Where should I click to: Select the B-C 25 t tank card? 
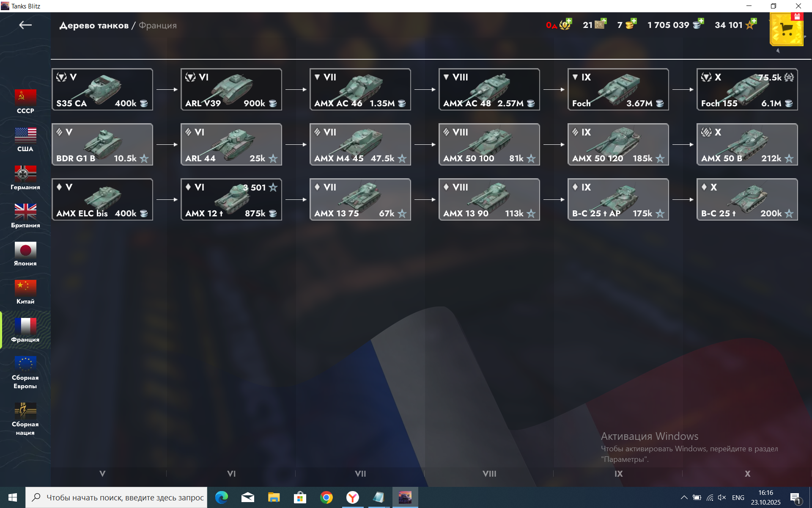coord(747,199)
